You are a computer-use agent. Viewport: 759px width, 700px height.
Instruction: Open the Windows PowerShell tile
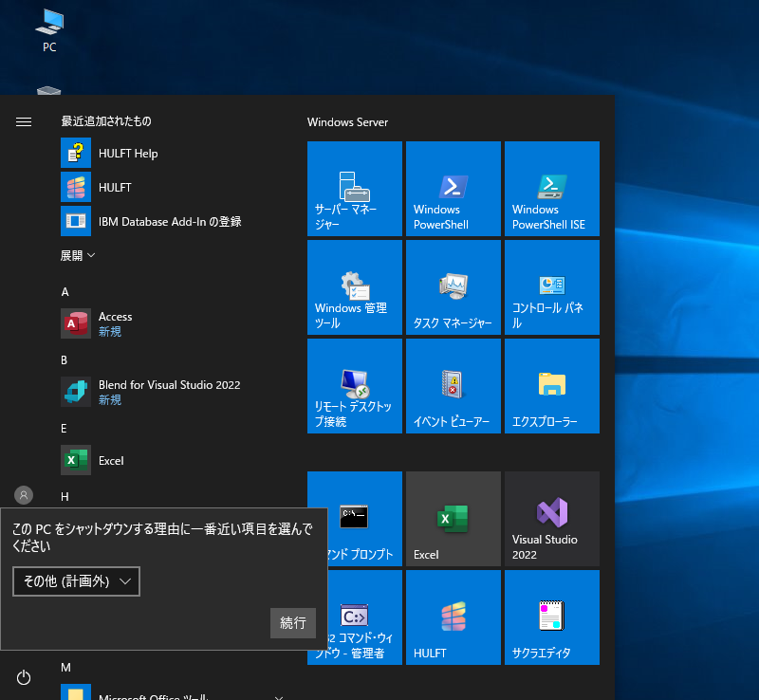pos(454,189)
